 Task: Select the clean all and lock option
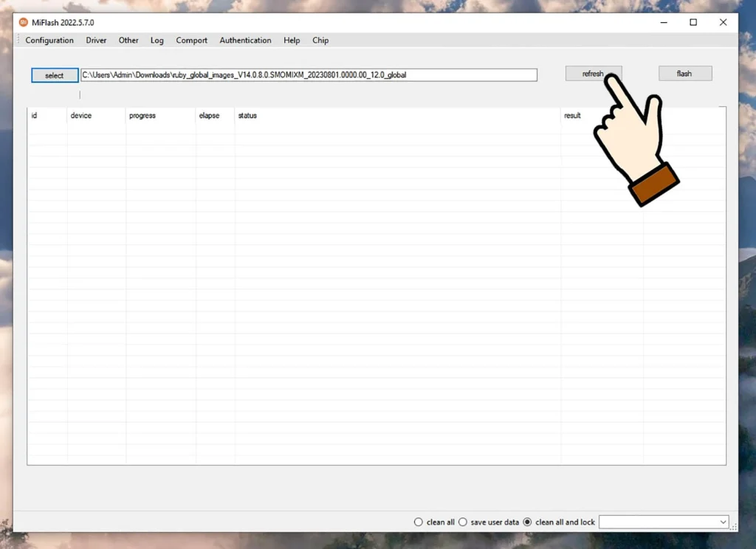pyautogui.click(x=527, y=522)
